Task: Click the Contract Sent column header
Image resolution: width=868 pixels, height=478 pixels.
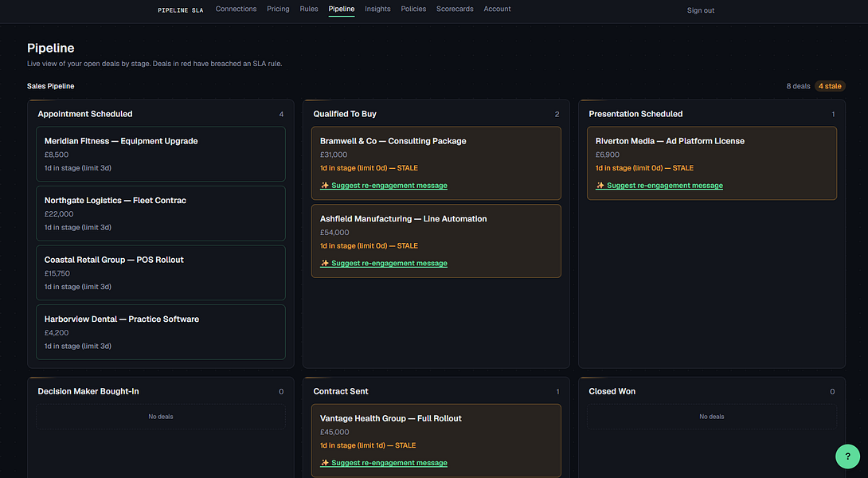Action: pos(341,392)
